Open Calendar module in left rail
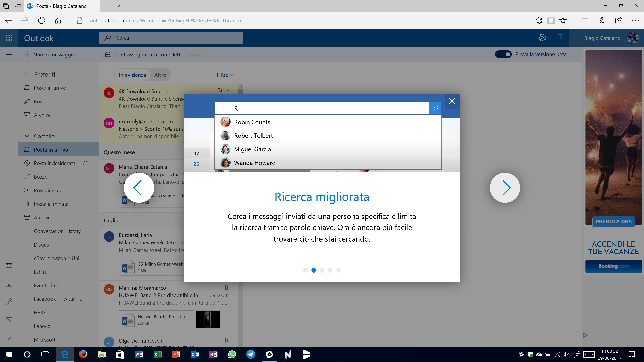644x362 pixels. point(9,283)
